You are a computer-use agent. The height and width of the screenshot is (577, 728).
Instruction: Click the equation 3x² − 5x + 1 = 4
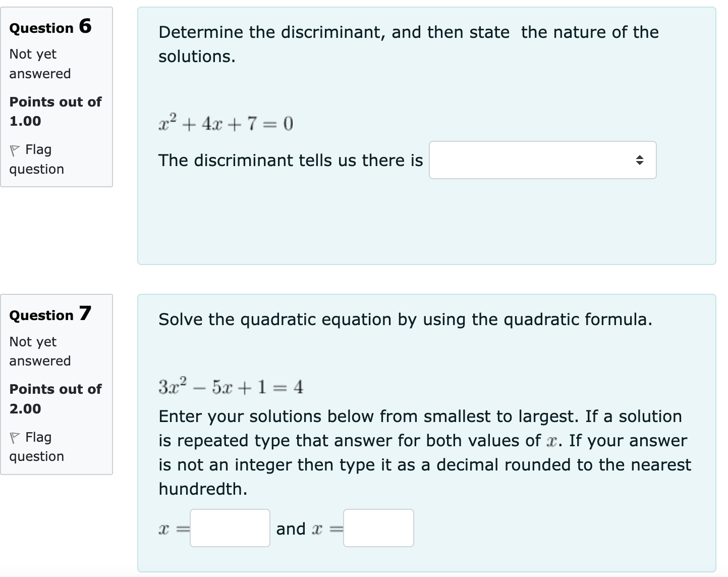(230, 386)
